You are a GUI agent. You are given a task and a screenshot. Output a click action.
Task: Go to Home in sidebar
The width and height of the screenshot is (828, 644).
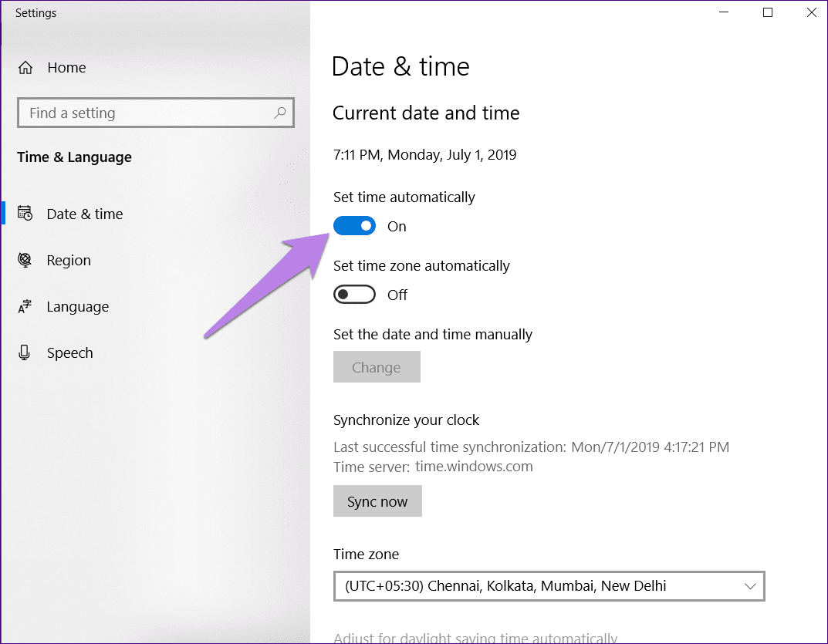click(66, 68)
